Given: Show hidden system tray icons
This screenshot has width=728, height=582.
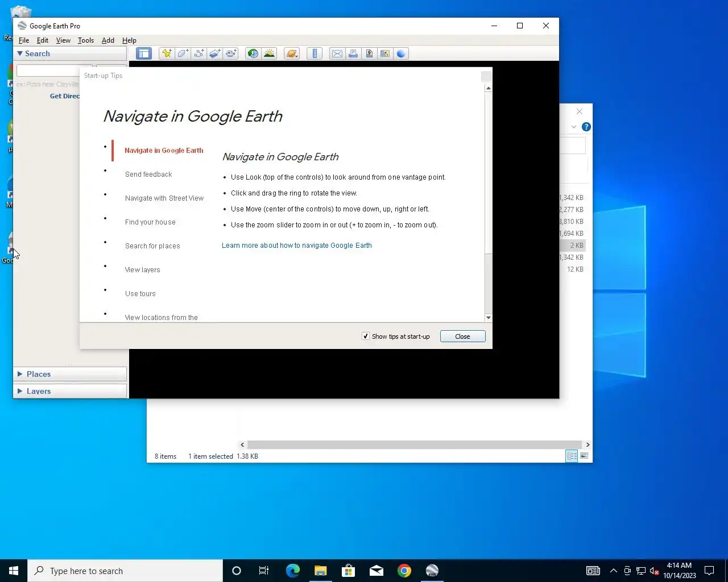Looking at the screenshot, I should (613, 571).
